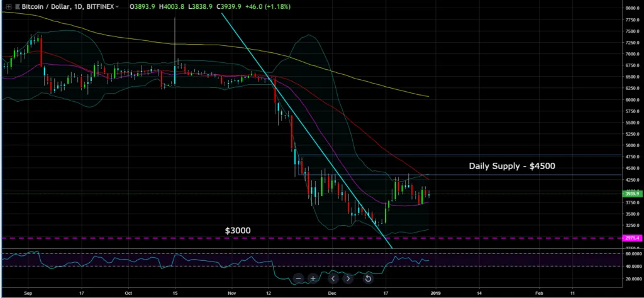The width and height of the screenshot is (644, 298).
Task: Click the 60.0000 RSI axis label
Action: point(633,254)
